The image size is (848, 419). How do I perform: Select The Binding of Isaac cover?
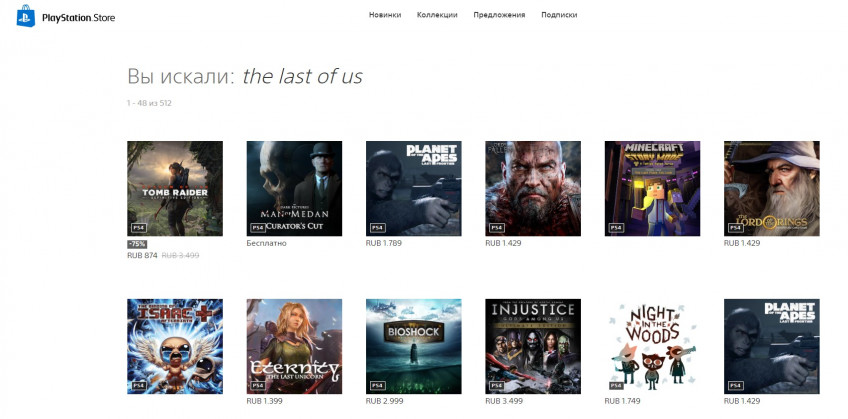pyautogui.click(x=175, y=347)
